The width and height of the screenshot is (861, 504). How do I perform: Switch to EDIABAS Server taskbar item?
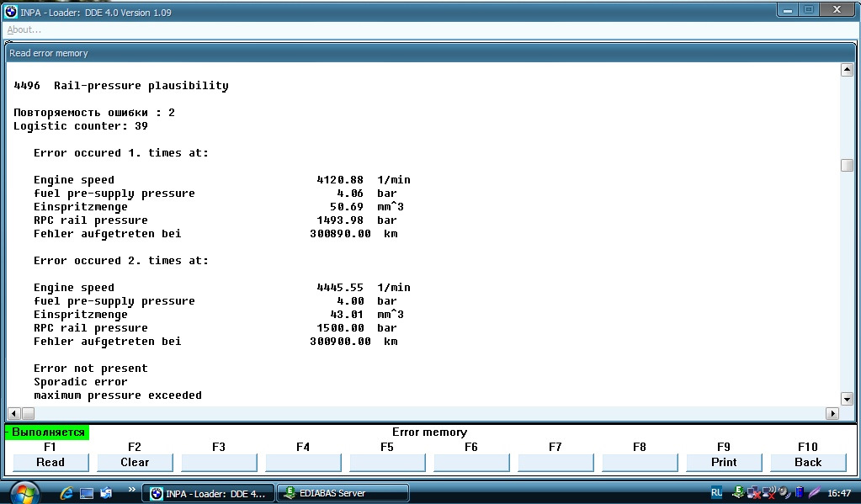point(343,493)
